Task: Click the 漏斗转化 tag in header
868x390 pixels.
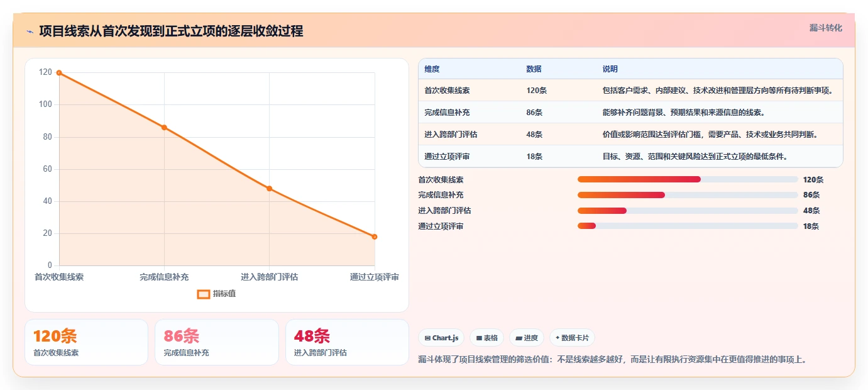Action: [x=825, y=28]
